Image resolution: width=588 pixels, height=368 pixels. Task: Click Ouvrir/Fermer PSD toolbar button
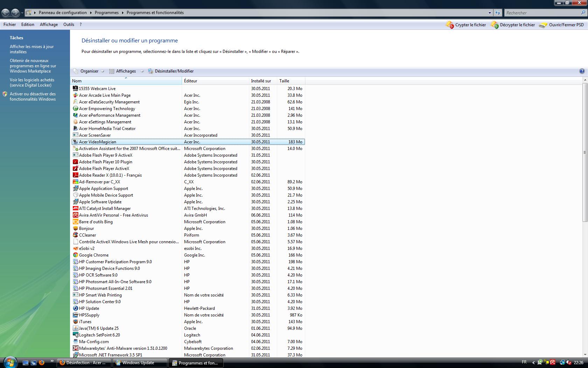coord(561,25)
